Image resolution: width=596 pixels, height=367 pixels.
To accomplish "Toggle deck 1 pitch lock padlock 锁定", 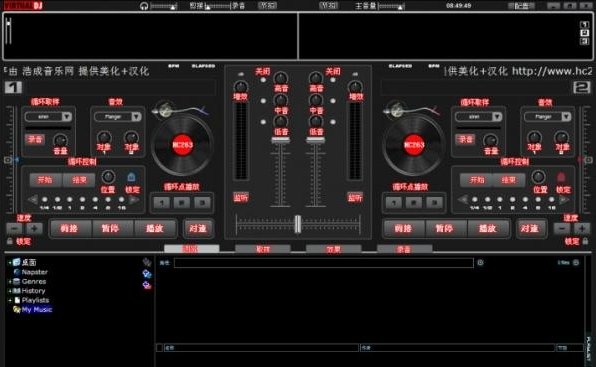I will click(x=10, y=241).
